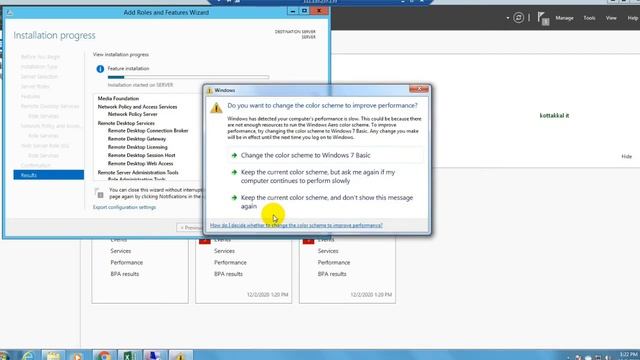Screen dimensions: 640x360
Task: Open File Explorer from the taskbar
Action: pos(53,356)
